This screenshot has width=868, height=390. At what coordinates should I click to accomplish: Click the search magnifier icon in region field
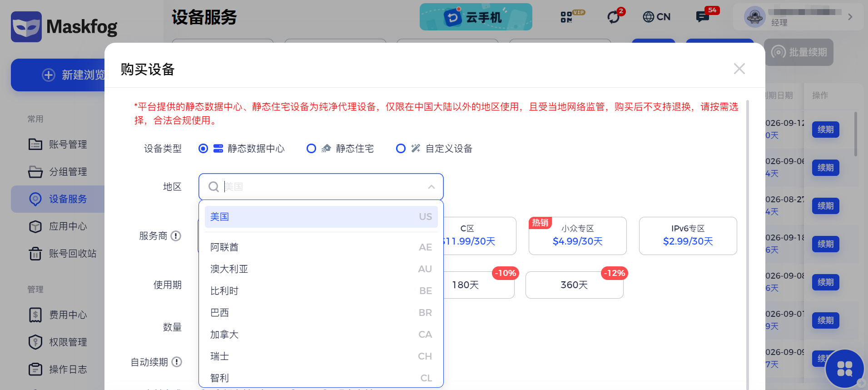[x=213, y=186]
